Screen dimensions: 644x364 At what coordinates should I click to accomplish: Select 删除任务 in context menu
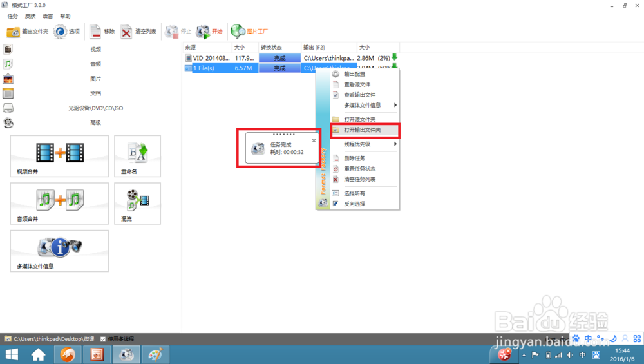click(x=365, y=158)
